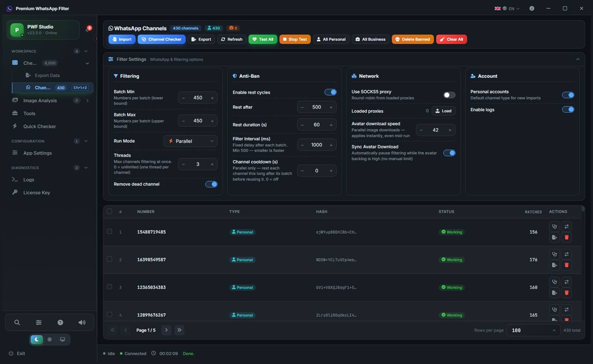
Task: Click the green Test All button
Action: [263, 39]
